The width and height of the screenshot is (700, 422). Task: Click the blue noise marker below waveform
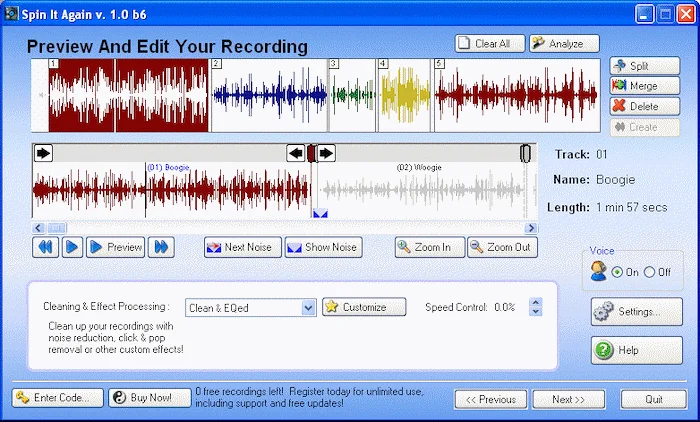click(320, 213)
